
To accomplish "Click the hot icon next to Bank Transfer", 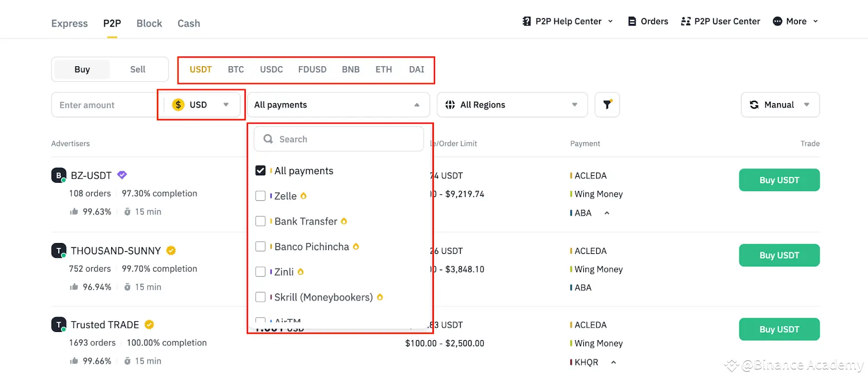I will click(344, 221).
